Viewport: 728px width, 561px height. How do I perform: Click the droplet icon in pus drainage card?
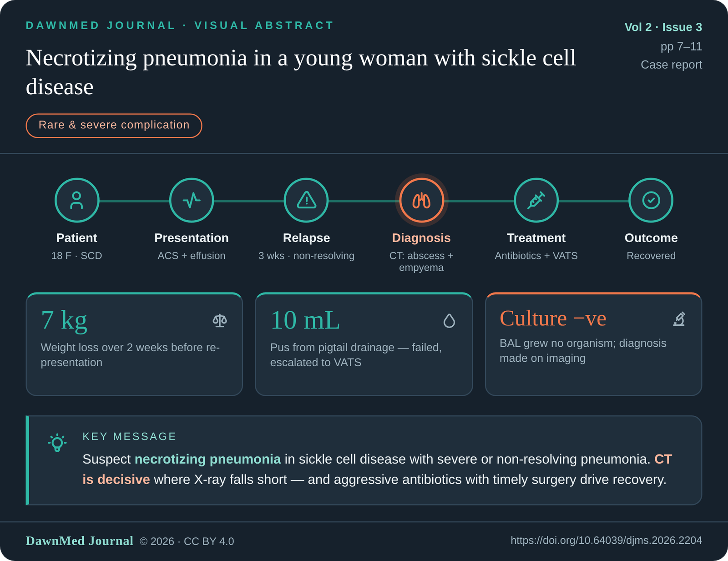coord(449,321)
